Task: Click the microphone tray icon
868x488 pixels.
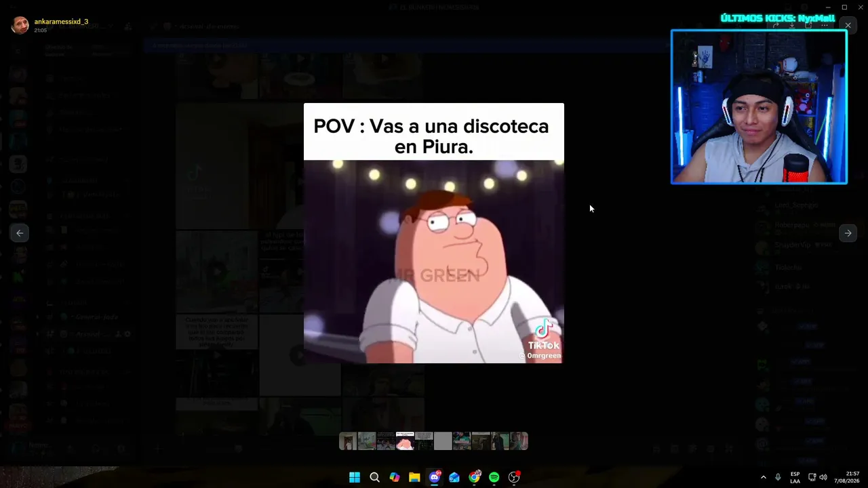Action: coord(778,477)
